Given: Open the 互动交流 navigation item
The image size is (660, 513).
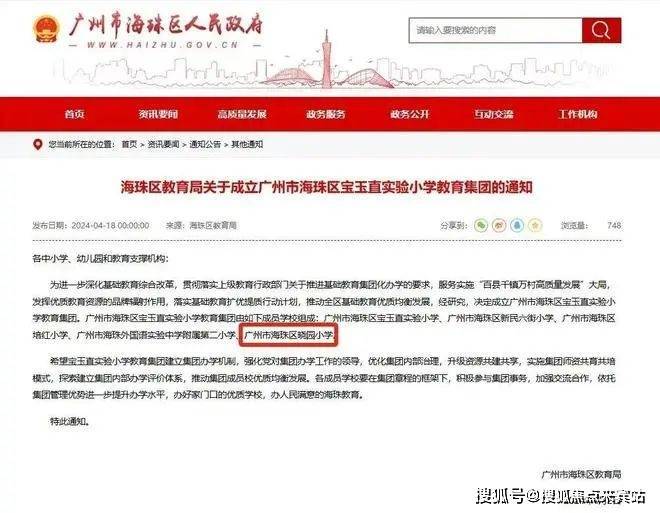Looking at the screenshot, I should (x=493, y=114).
